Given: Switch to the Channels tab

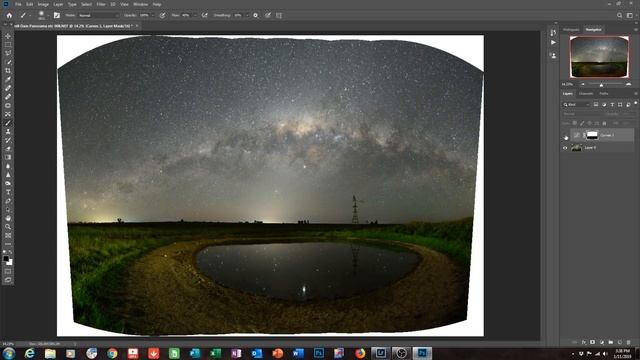Looking at the screenshot, I should point(586,94).
